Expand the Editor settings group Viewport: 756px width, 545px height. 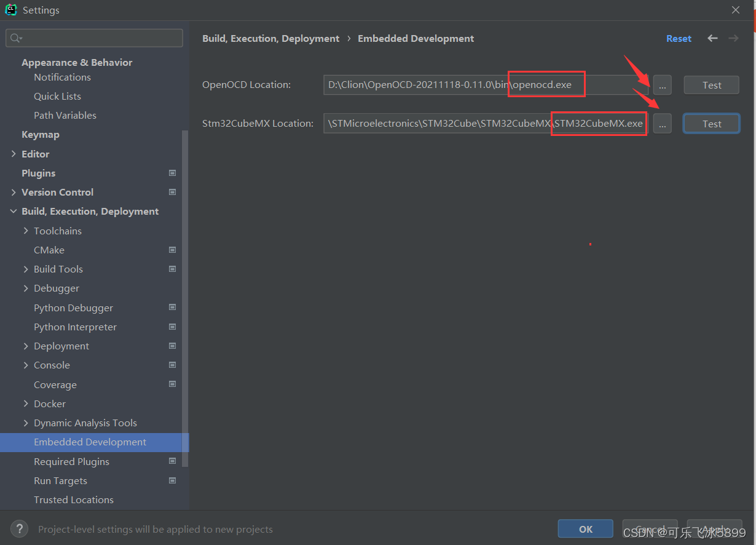[14, 154]
